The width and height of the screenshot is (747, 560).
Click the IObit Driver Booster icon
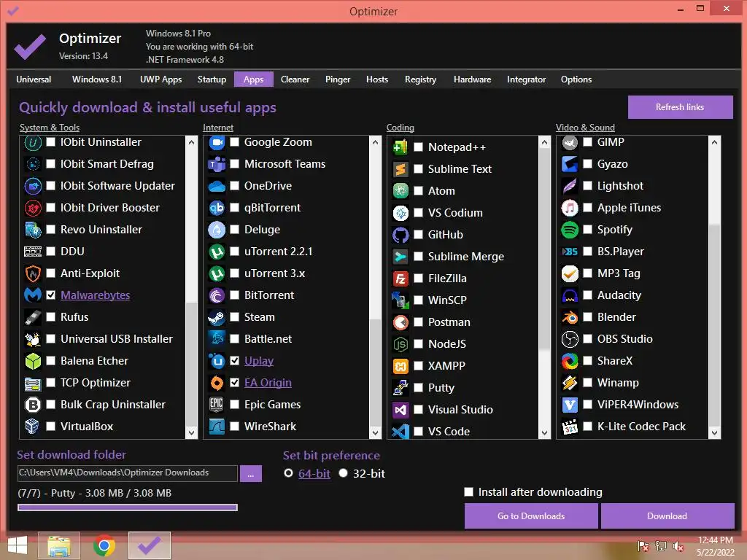33,208
